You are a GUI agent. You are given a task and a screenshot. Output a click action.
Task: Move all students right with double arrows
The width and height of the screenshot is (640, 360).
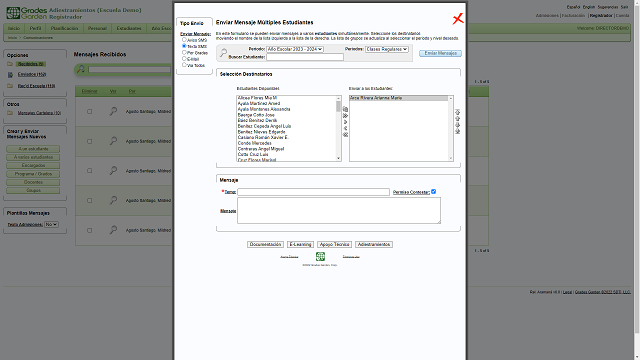click(345, 116)
